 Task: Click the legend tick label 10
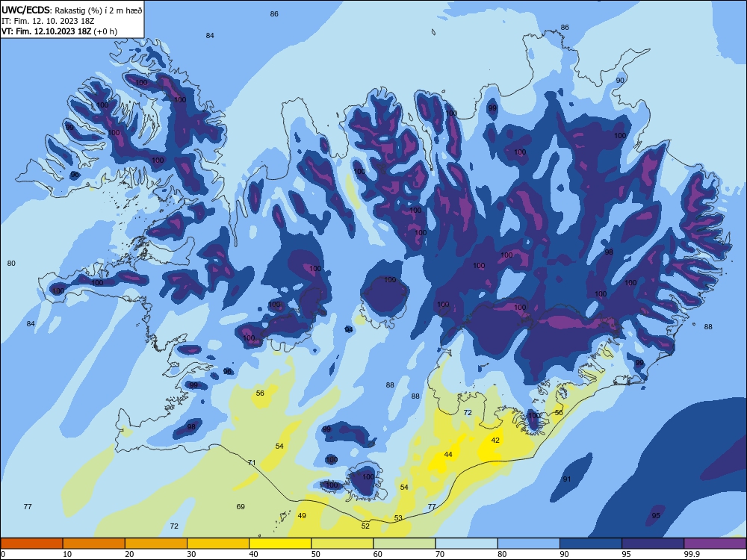(x=67, y=554)
